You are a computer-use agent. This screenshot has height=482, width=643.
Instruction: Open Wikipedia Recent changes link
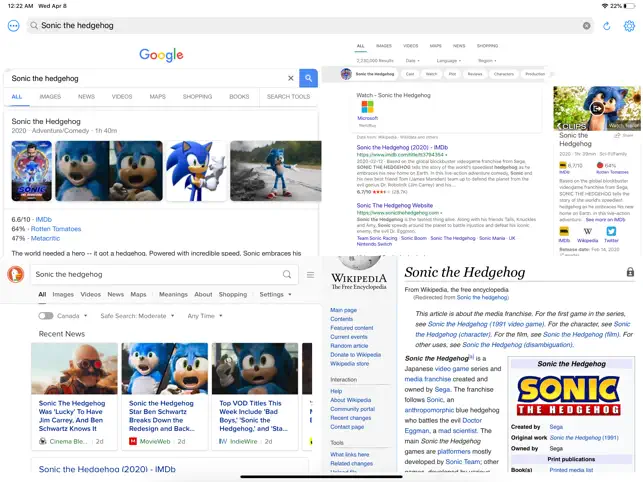351,418
